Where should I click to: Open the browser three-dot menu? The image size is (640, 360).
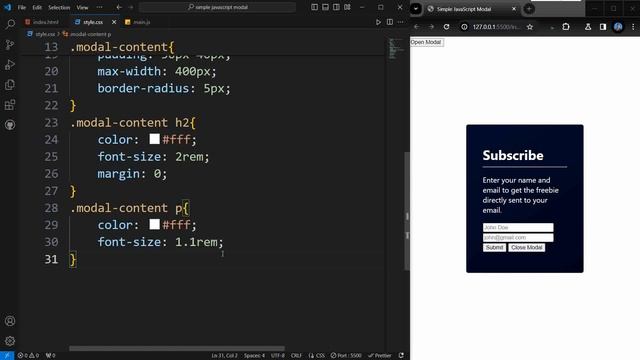(633, 27)
